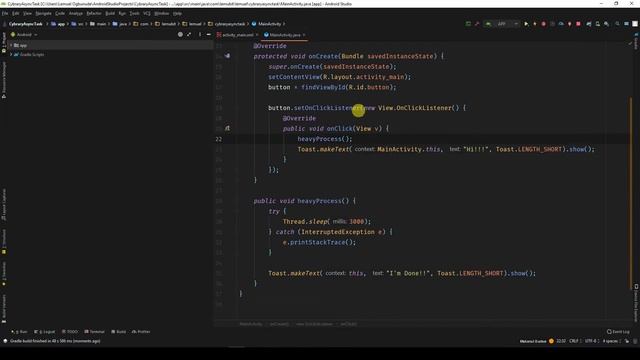This screenshot has height=360, width=640.
Task: Open the Tools menu
Action: [x=134, y=13]
